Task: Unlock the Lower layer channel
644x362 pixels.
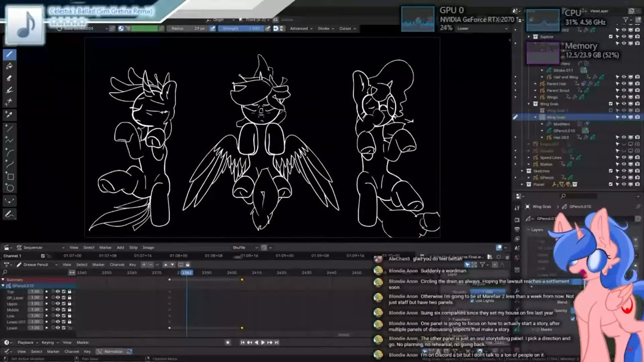Action: coord(69,328)
